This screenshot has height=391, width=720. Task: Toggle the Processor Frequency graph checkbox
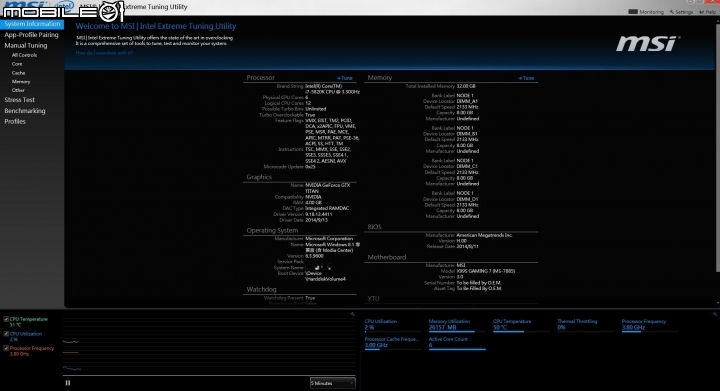coord(6,348)
